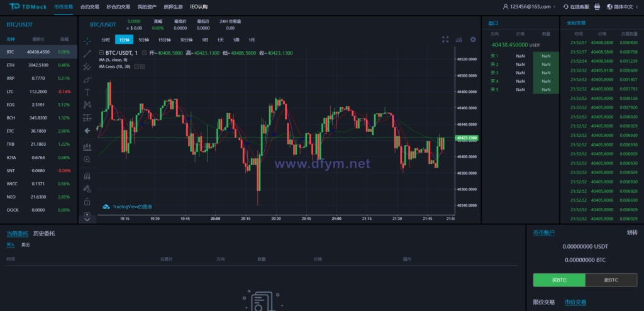This screenshot has height=311, width=644.
Task: Filter orders by 买入
Action: (11, 245)
